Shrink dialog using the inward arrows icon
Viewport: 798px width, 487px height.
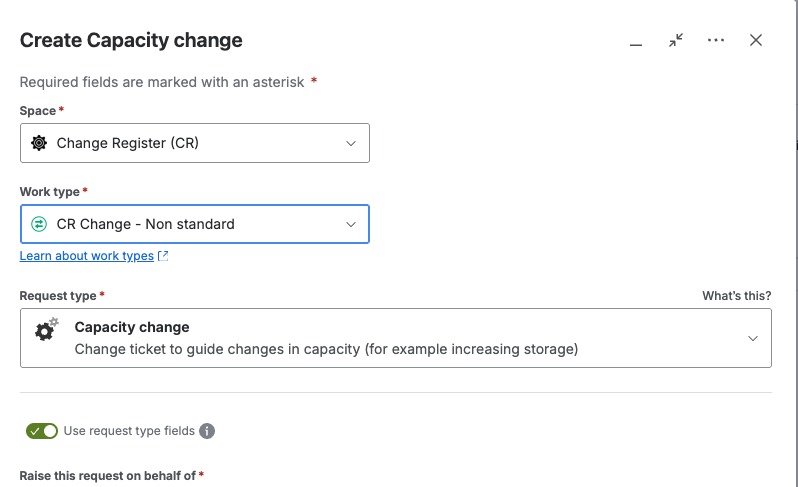tap(676, 40)
